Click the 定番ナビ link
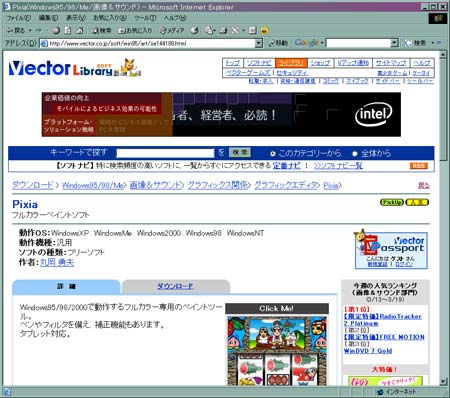 point(287,166)
